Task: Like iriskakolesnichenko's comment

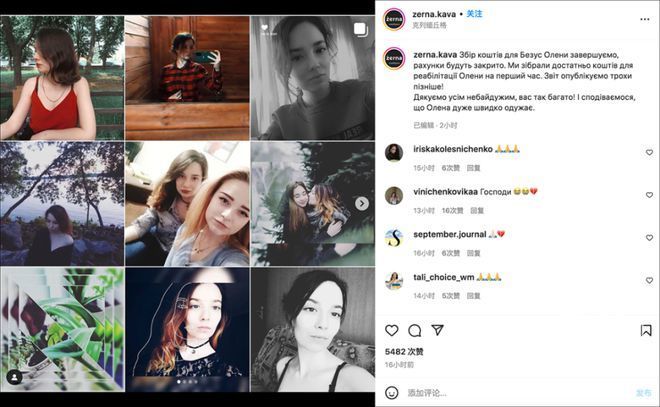Action: point(649,152)
